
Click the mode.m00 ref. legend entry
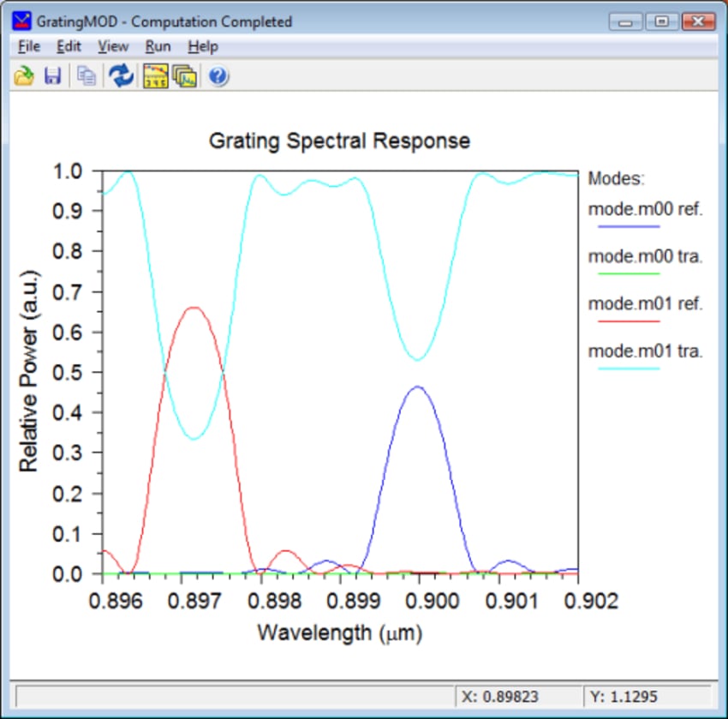645,209
